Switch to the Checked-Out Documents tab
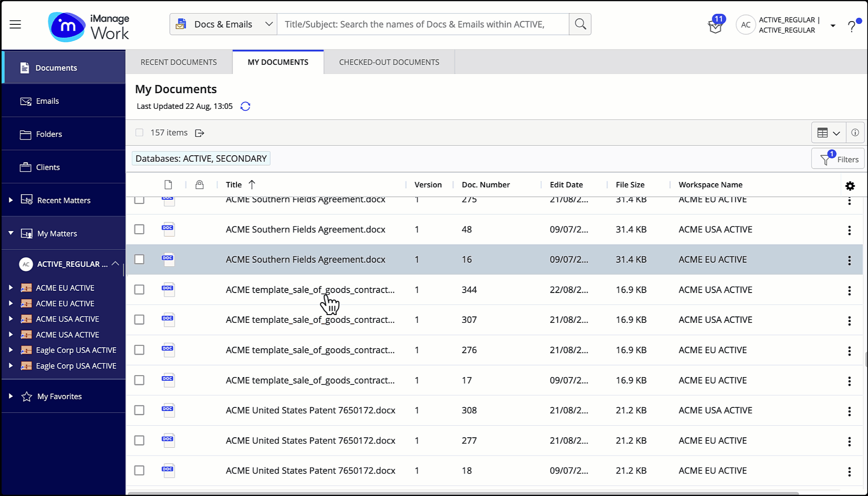Viewport: 868px width, 496px height. pos(389,62)
